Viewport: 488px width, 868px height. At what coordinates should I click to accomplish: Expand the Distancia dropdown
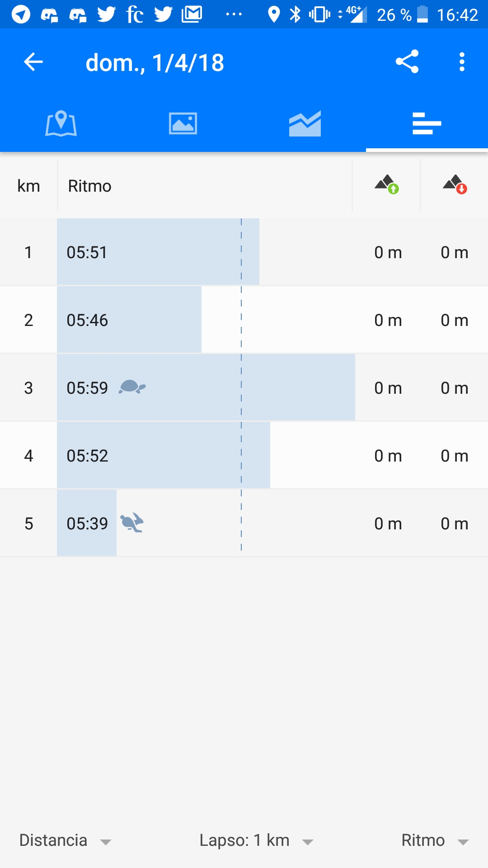[x=66, y=840]
